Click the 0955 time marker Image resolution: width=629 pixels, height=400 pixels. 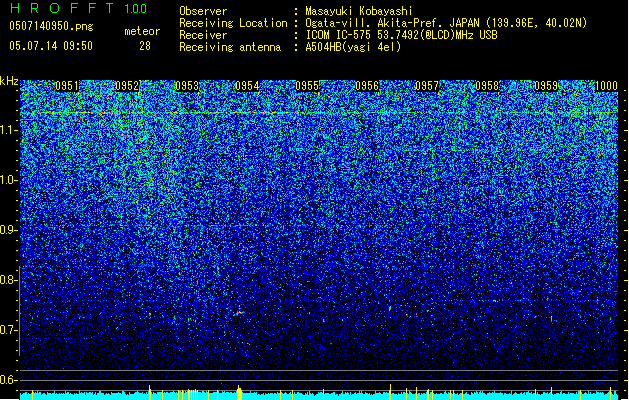[x=307, y=86]
